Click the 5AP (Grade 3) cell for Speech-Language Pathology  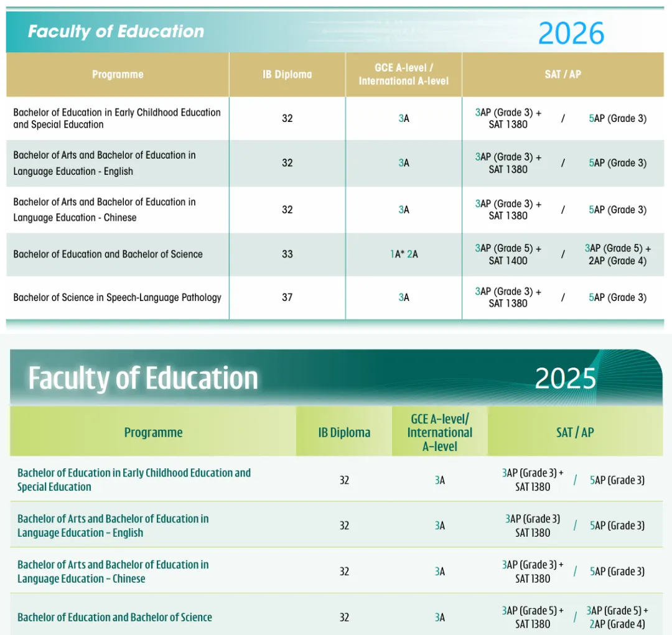(x=617, y=297)
